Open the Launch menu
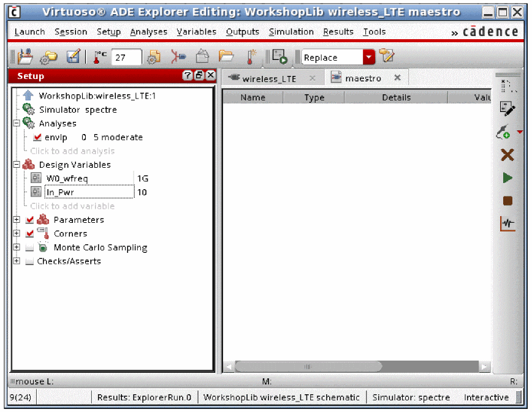The height and width of the screenshot is (412, 532). (29, 32)
